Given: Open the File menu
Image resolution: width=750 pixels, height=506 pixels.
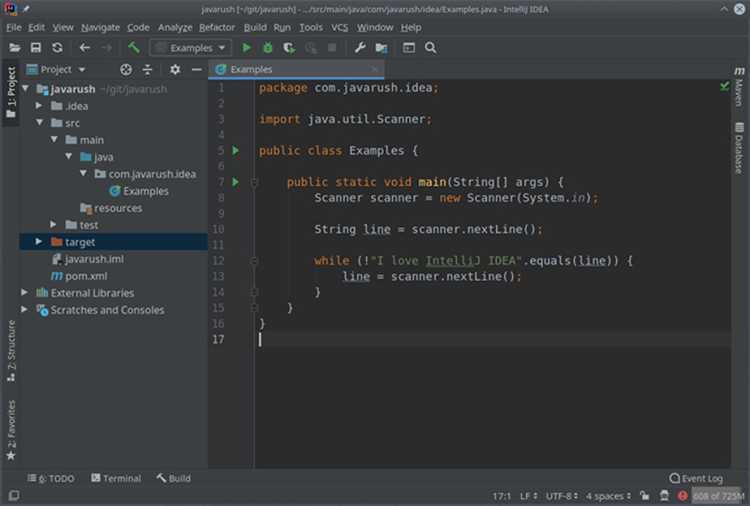Looking at the screenshot, I should [13, 28].
